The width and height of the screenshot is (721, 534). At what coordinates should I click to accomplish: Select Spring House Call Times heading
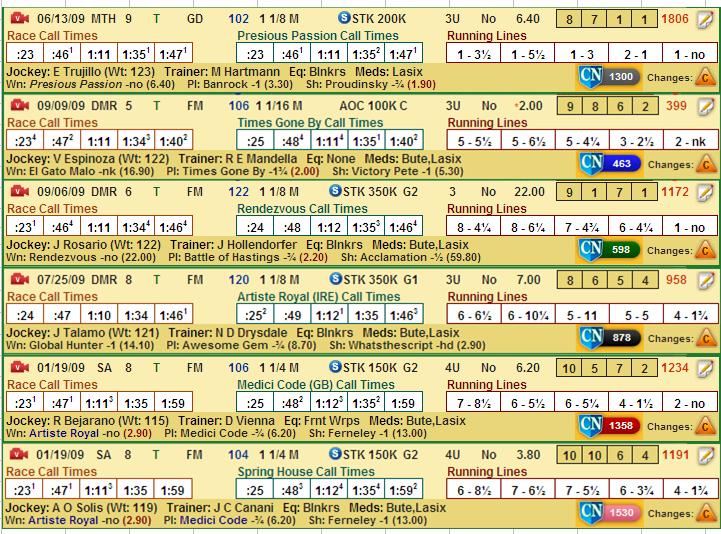[306, 472]
